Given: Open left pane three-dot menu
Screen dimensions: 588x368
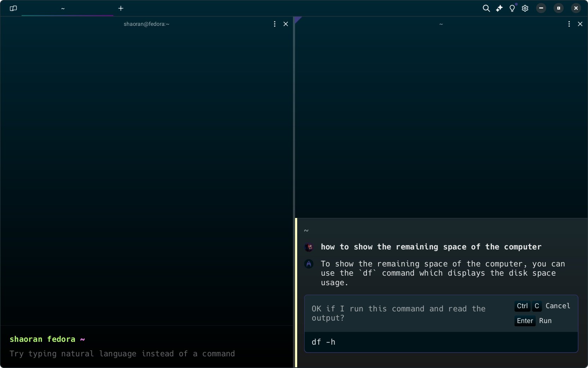Looking at the screenshot, I should coord(275,24).
